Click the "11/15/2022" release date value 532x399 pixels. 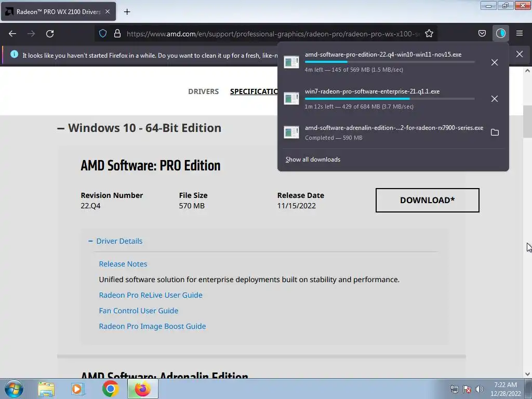click(296, 206)
